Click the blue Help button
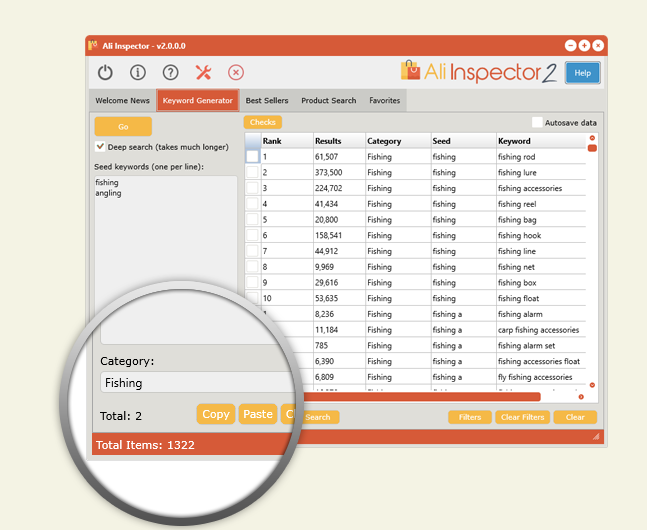This screenshot has width=647, height=530. tap(583, 73)
